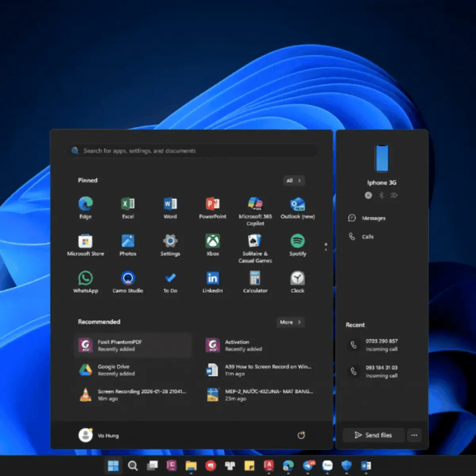Open Settings from pinned apps
This screenshot has height=476, width=476.
(170, 245)
